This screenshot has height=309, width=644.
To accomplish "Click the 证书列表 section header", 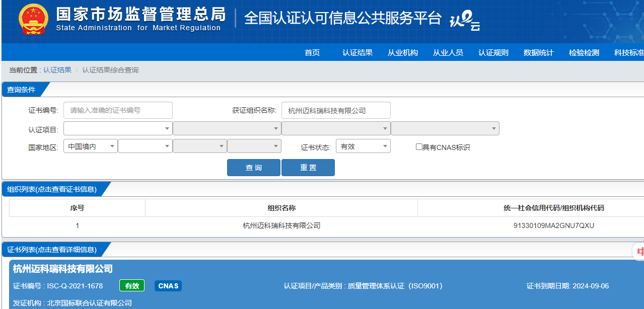I will pos(52,250).
